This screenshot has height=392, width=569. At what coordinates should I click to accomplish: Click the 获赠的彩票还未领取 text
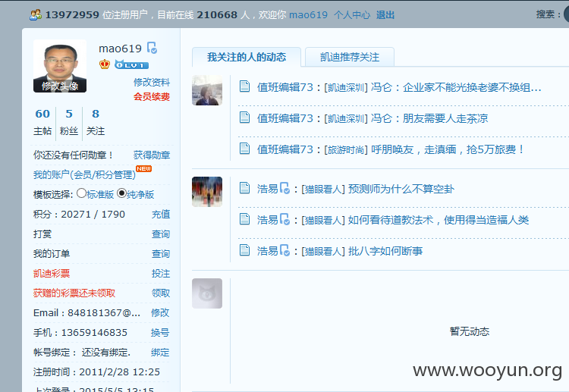74,293
